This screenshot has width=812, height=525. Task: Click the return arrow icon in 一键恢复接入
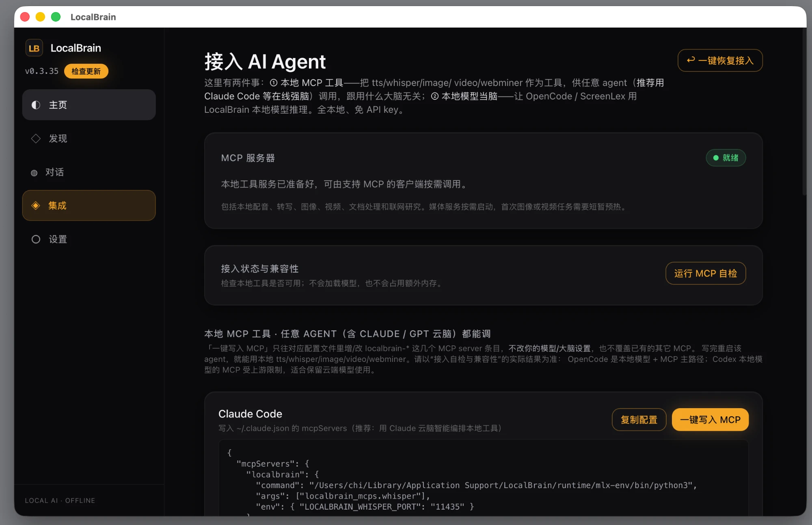point(691,60)
